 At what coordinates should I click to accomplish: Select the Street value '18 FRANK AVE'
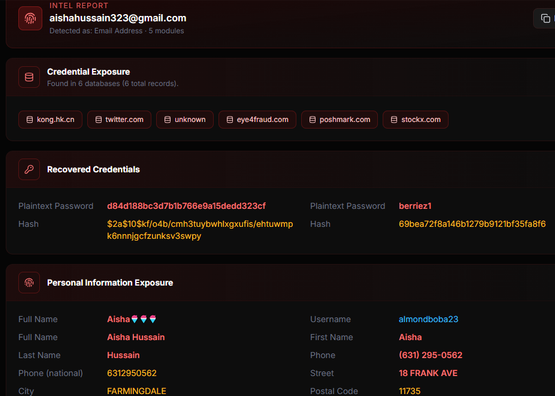pyautogui.click(x=428, y=373)
